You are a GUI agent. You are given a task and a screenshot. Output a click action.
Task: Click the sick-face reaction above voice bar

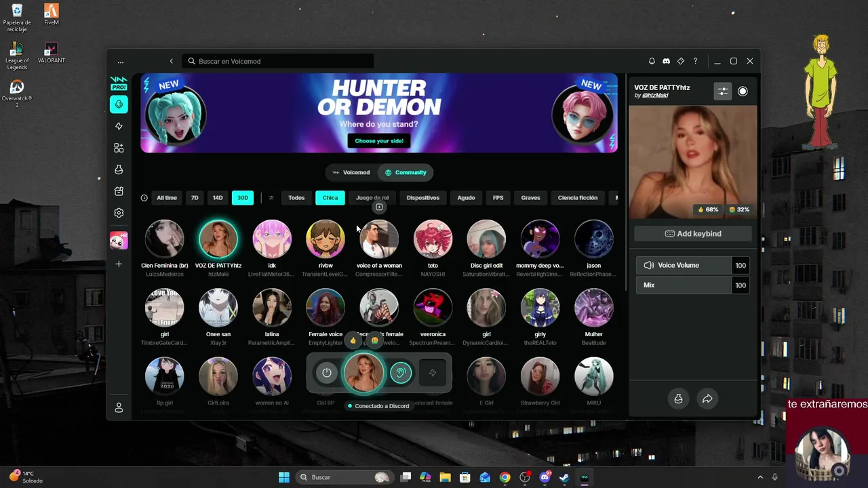(374, 340)
